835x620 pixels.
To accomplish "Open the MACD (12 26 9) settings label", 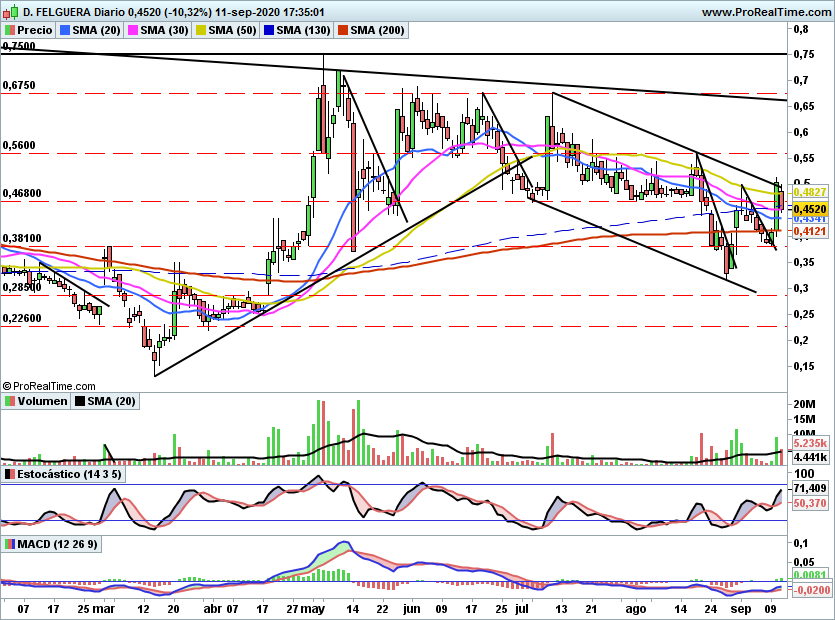I will 58,545.
